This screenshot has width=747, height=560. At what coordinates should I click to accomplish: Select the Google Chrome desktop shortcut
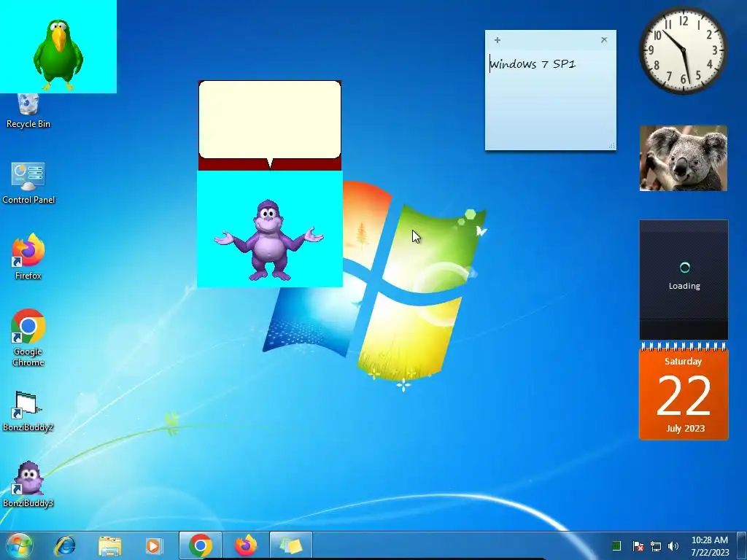(x=28, y=338)
